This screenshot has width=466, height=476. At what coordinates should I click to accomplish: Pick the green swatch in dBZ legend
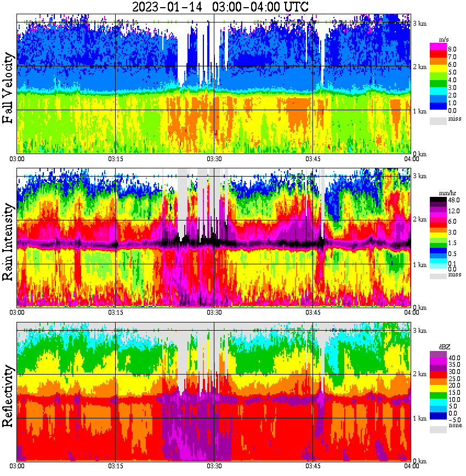[438, 395]
